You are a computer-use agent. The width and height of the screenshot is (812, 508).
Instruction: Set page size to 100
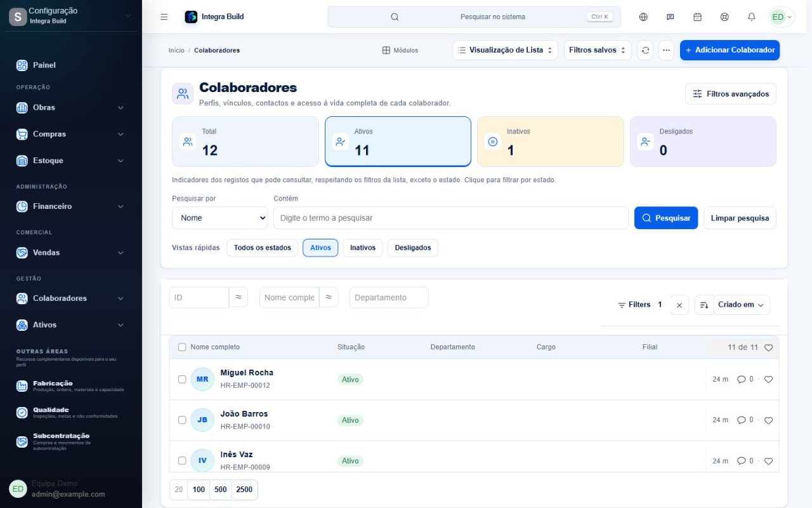[199, 490]
